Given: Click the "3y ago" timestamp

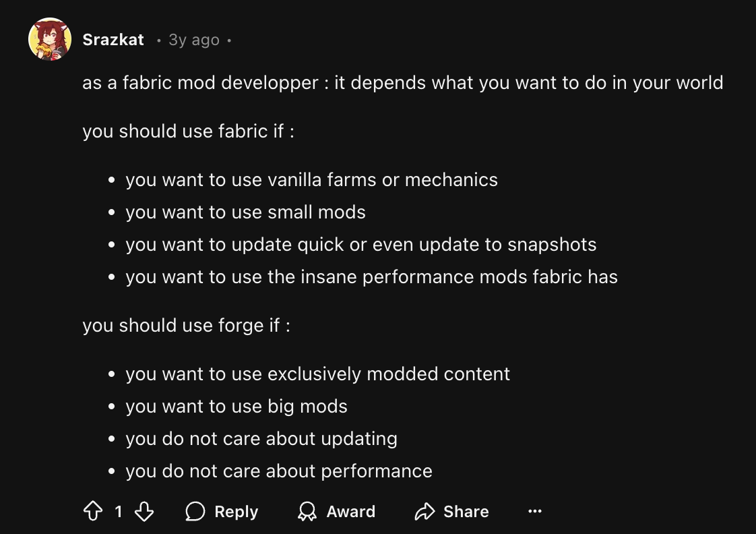Looking at the screenshot, I should pos(194,40).
